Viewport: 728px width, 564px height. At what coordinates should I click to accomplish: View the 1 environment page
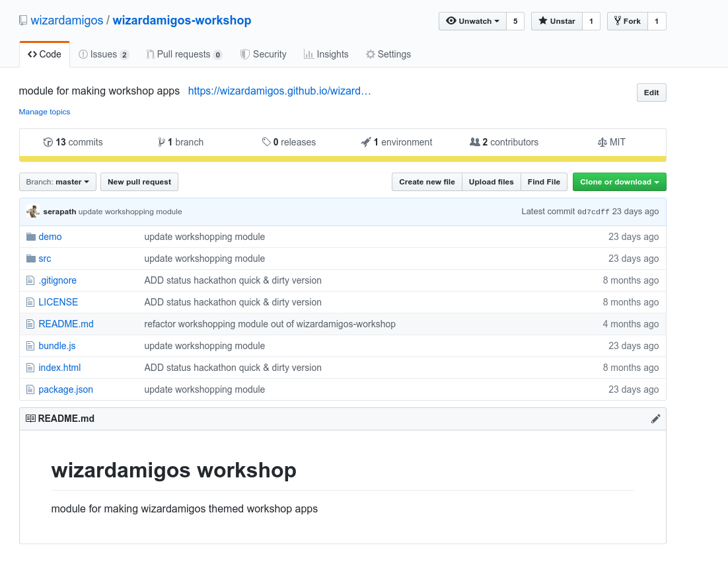396,142
